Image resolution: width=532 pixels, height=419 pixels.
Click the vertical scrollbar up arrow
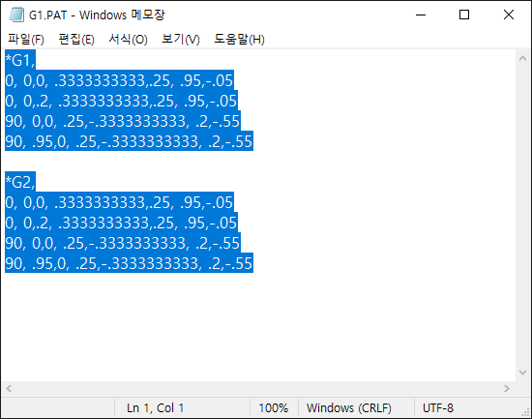coord(523,58)
